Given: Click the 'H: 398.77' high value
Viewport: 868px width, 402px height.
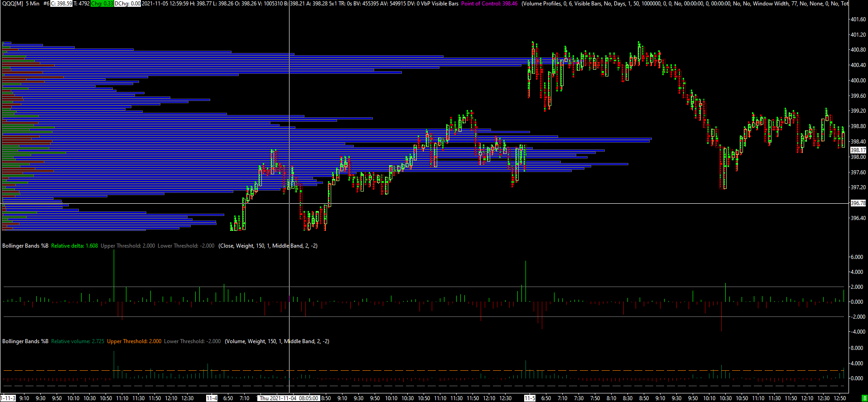Looking at the screenshot, I should [x=200, y=4].
